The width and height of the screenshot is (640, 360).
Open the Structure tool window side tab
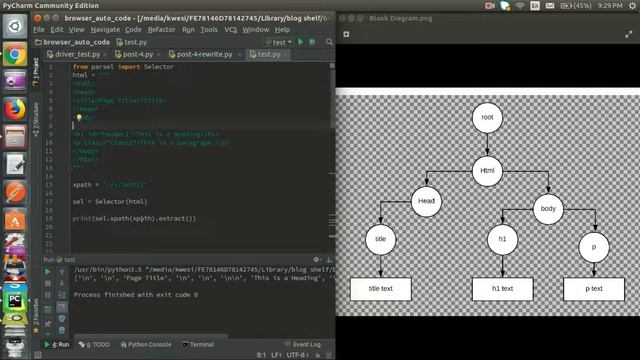click(x=36, y=119)
